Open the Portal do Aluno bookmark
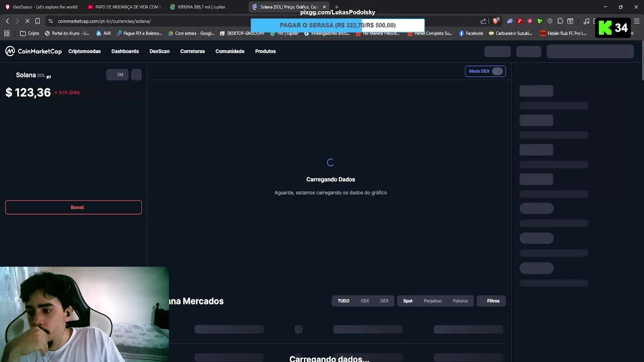The height and width of the screenshot is (362, 644). (x=67, y=33)
